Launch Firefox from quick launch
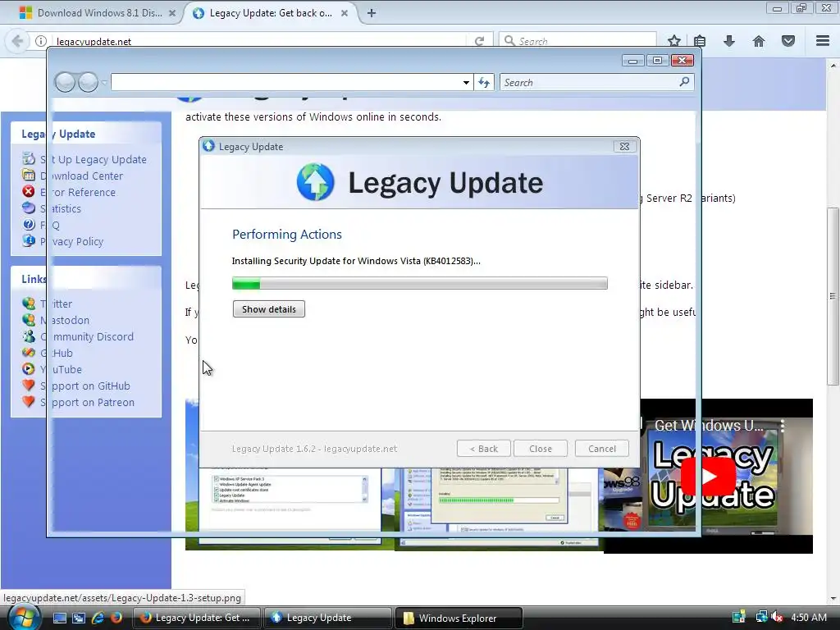 (116, 618)
